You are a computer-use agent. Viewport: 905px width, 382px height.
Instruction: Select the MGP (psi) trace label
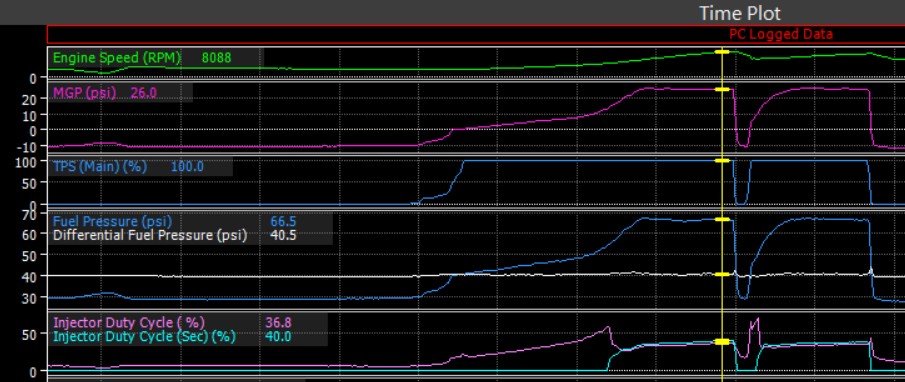84,92
